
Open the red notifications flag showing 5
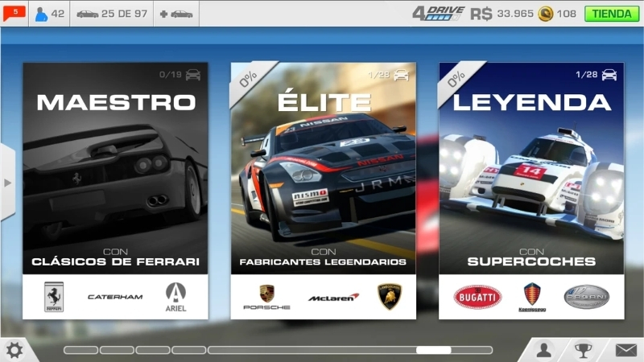14,14
